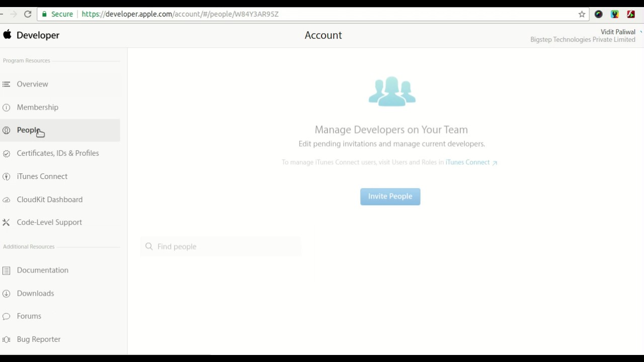Open the CloudKit Dashboard item
The height and width of the screenshot is (362, 644).
point(49,200)
